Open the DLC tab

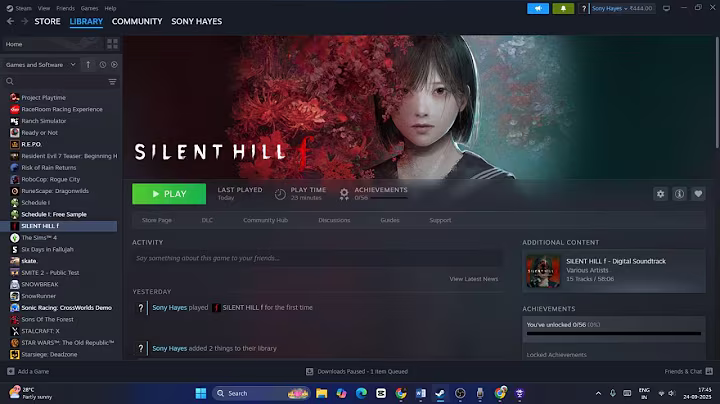coord(207,220)
